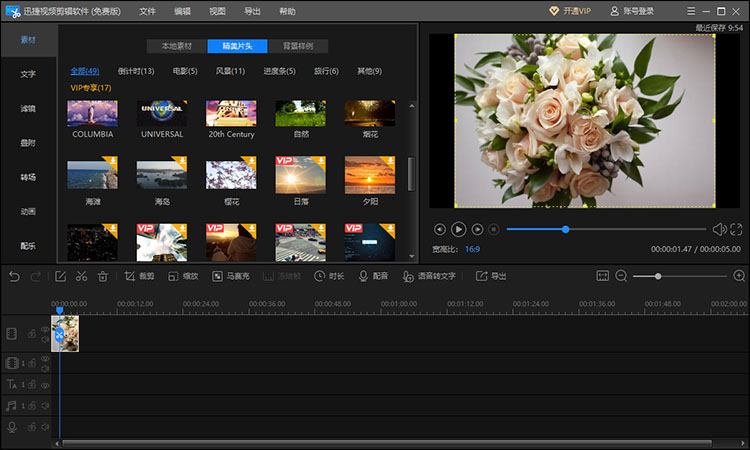This screenshot has width=750, height=450.
Task: Open the edit clip pencil tool
Action: 60,276
